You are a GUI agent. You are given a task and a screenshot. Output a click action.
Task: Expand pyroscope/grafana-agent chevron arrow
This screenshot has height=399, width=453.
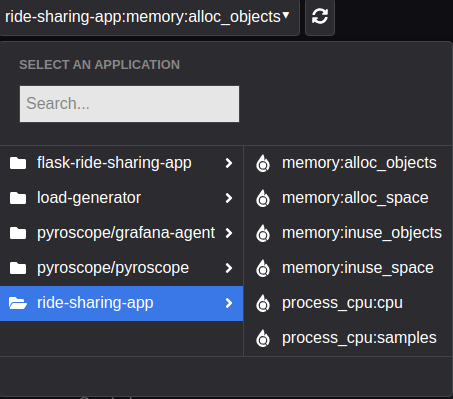(x=229, y=233)
